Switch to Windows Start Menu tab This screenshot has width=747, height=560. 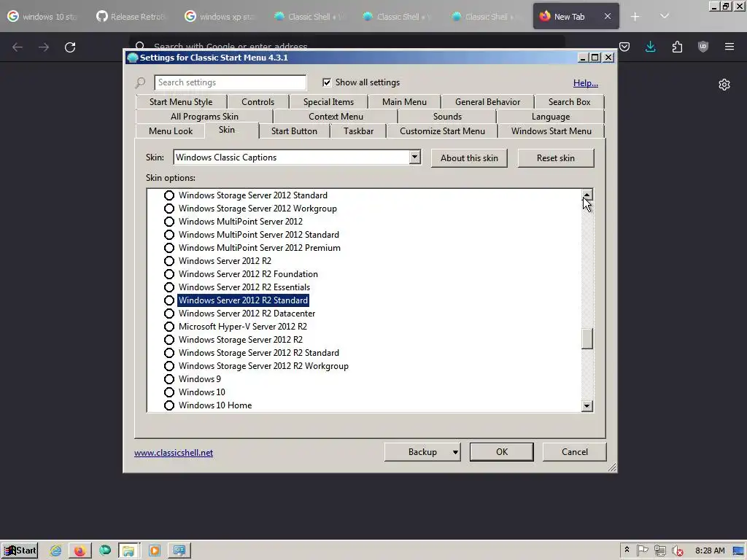point(551,131)
